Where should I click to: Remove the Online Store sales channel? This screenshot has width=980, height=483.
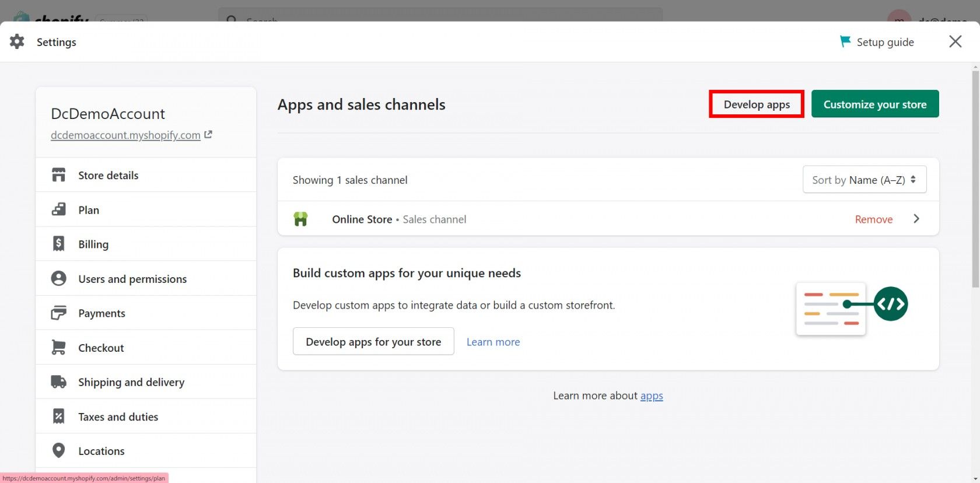coord(873,219)
